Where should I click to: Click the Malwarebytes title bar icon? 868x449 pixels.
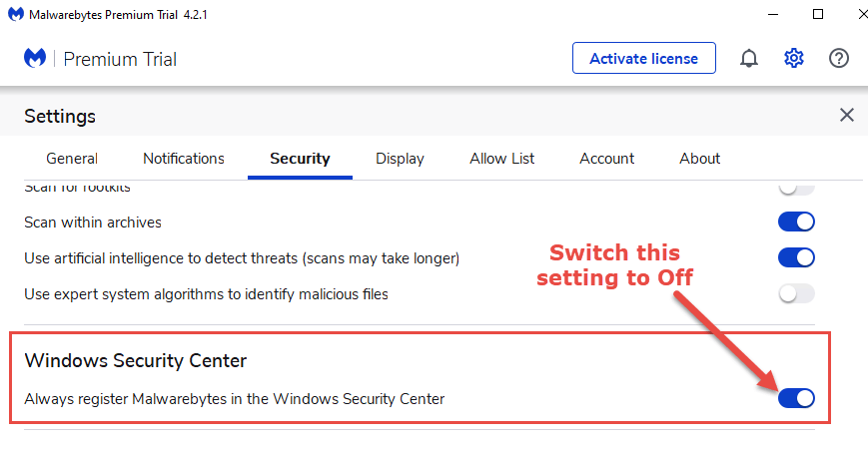coord(15,15)
